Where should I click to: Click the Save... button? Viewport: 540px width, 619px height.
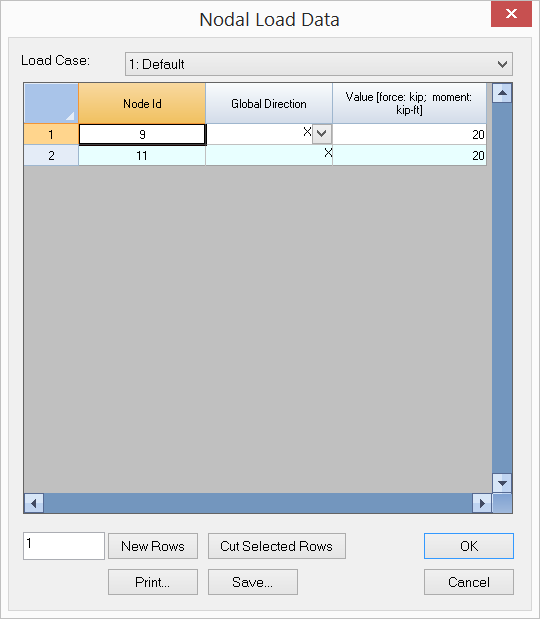253,582
